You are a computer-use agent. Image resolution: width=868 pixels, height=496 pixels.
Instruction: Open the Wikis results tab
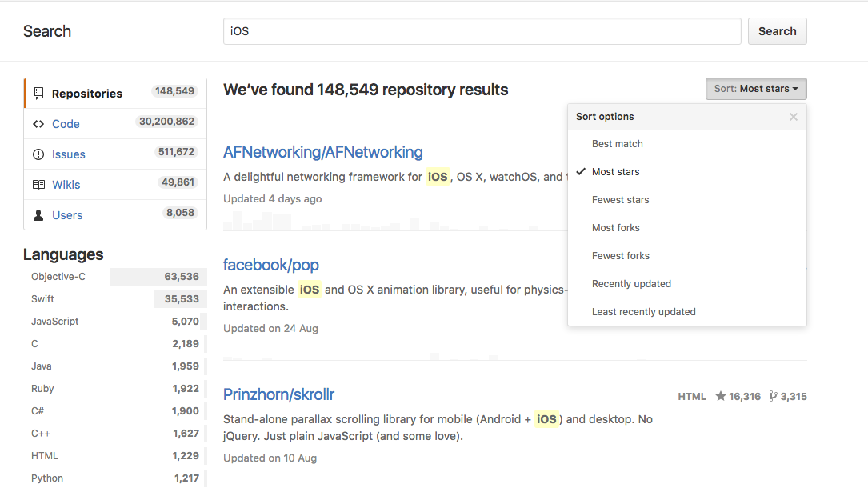pyautogui.click(x=115, y=184)
